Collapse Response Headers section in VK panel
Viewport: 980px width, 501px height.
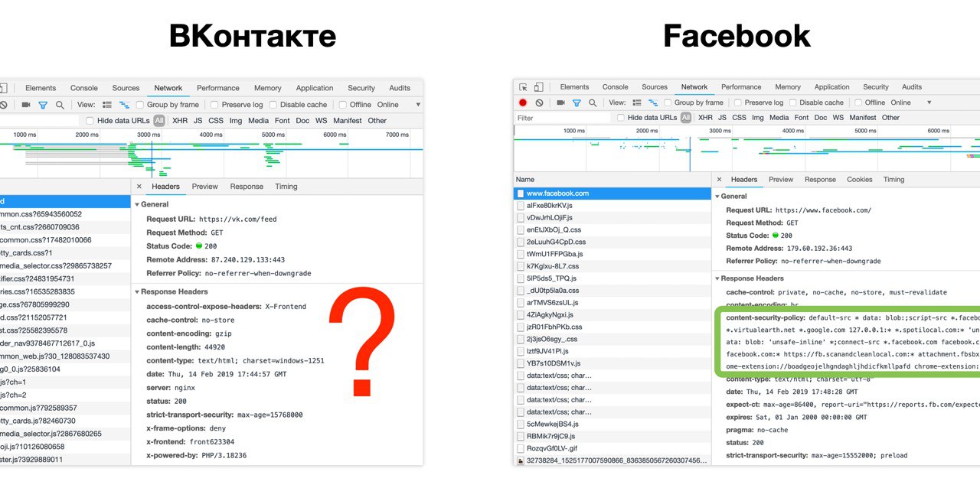(137, 291)
